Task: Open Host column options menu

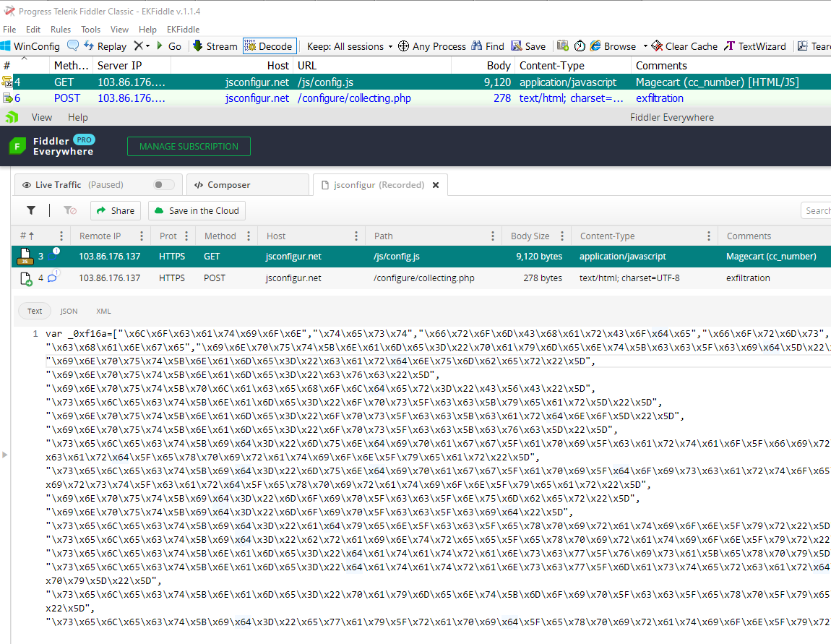Action: 356,236
